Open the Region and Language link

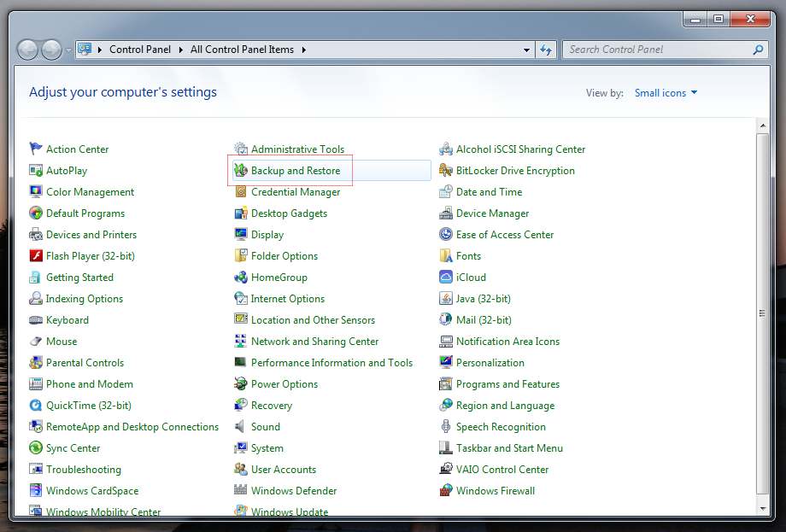505,406
